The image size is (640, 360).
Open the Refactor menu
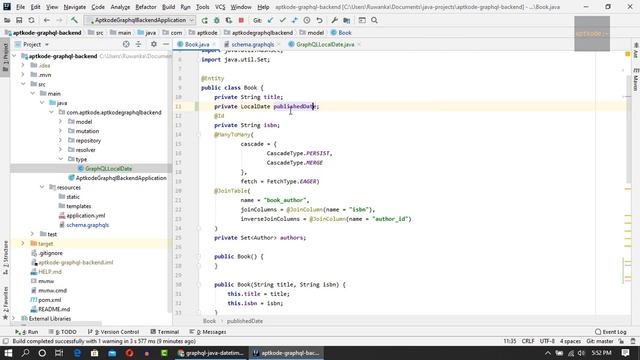tap(146, 7)
